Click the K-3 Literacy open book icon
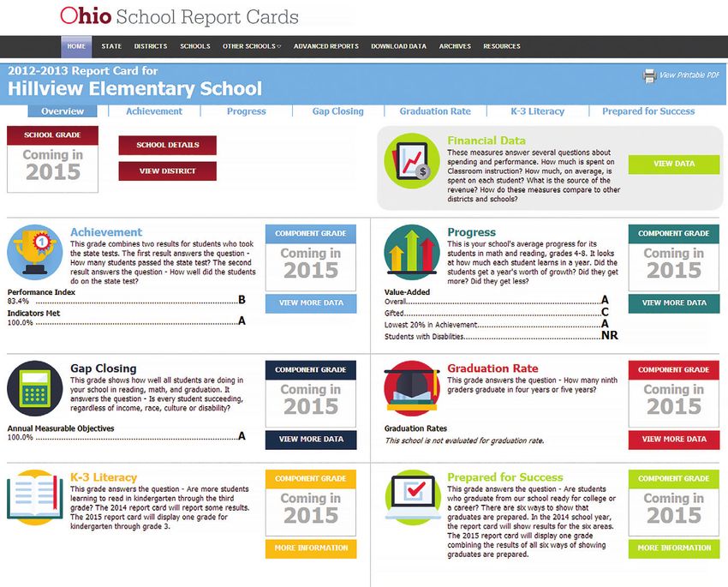 35,497
